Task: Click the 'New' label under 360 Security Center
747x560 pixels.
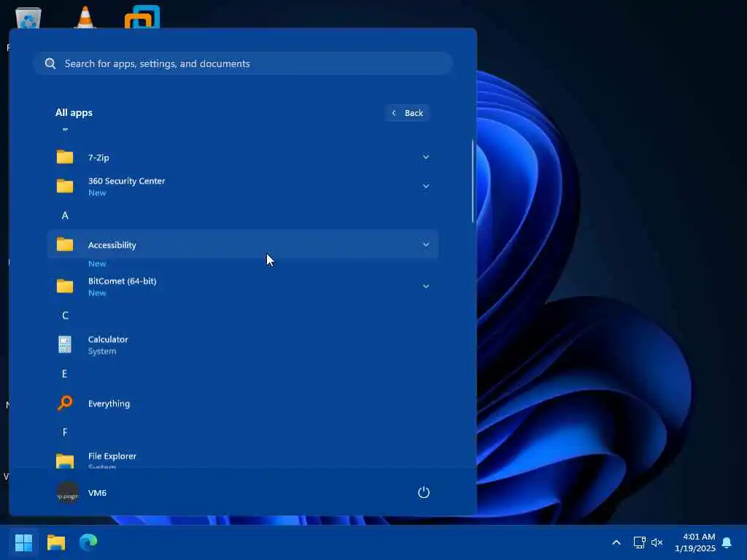Action: click(97, 192)
